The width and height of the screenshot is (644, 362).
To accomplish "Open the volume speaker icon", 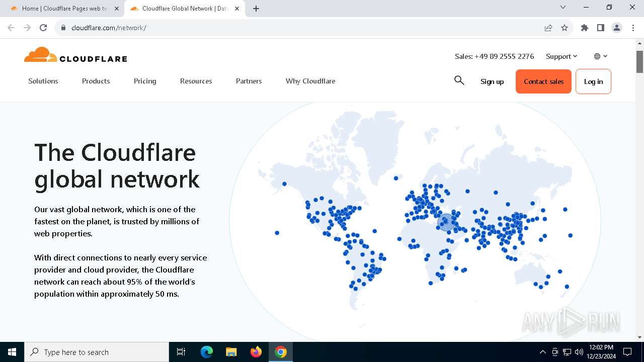I will click(x=579, y=352).
